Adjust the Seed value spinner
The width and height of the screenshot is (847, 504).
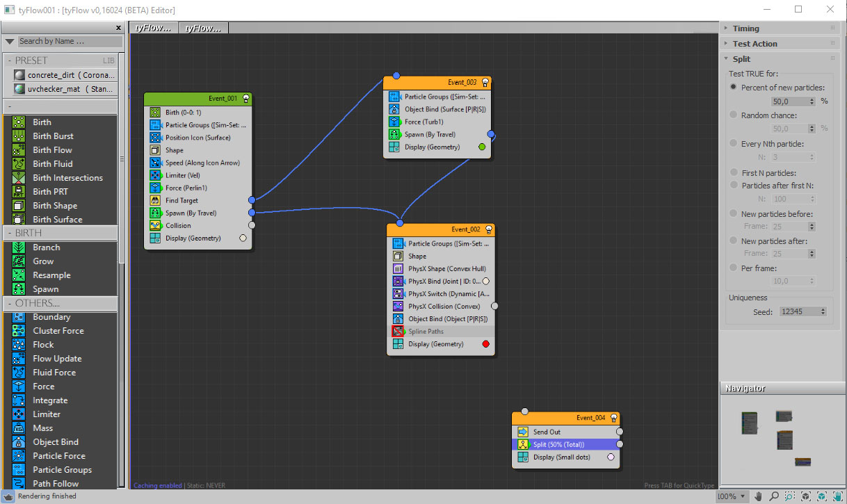pos(824,311)
